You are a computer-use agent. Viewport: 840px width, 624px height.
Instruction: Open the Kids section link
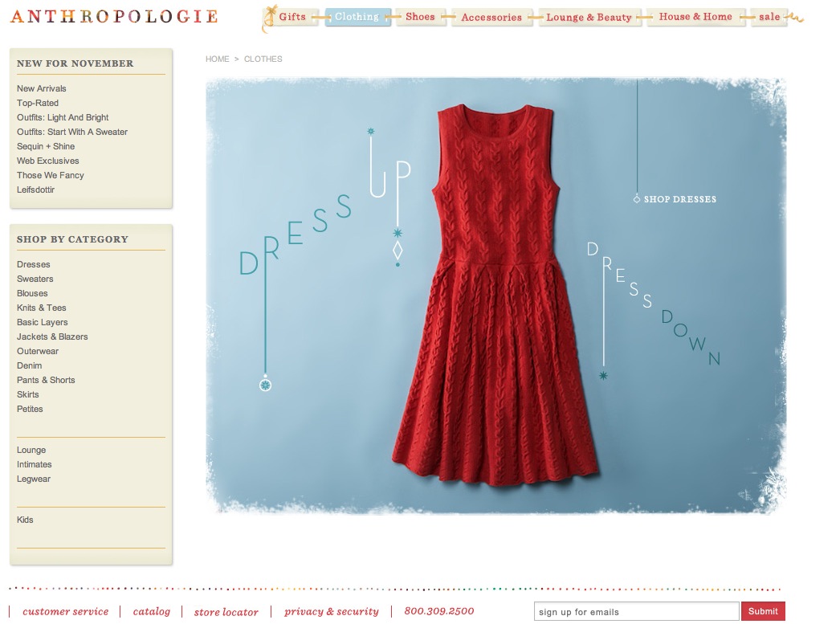(x=26, y=520)
